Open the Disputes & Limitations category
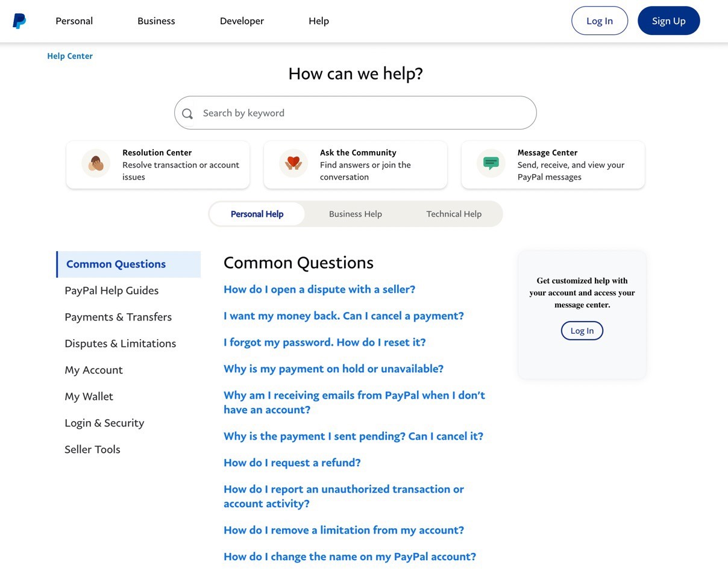The height and width of the screenshot is (577, 728). tap(120, 343)
